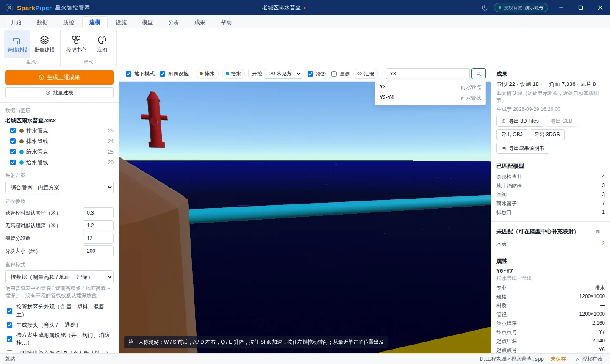The image size is (610, 364).
Task: Click the 圆管分段数 input field
Action: tap(98, 238)
